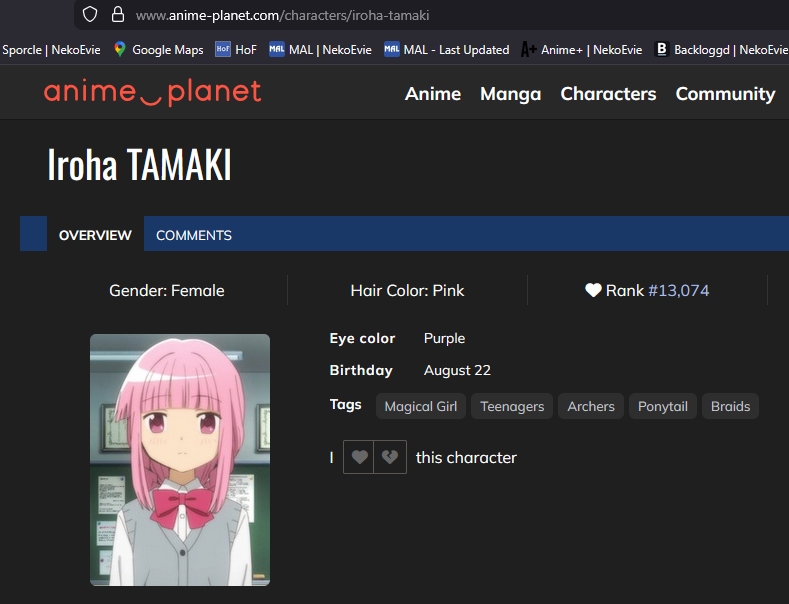This screenshot has width=789, height=604.
Task: Open the Characters navigation menu
Action: pyautogui.click(x=608, y=94)
